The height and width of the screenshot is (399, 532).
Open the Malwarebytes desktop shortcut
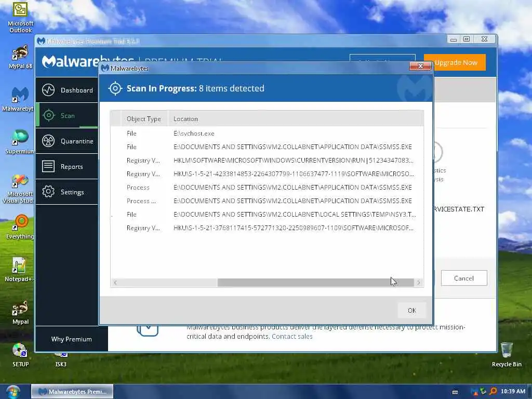tap(18, 99)
